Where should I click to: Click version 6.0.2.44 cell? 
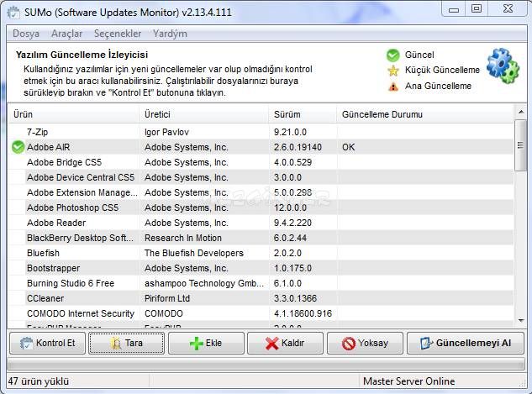290,238
